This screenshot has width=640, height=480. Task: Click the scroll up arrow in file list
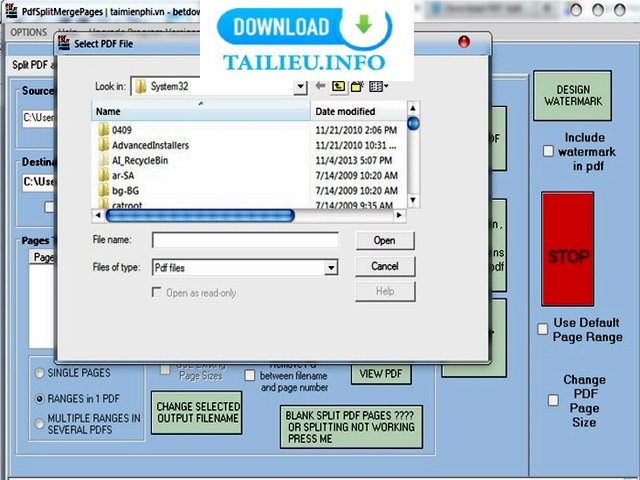point(413,108)
